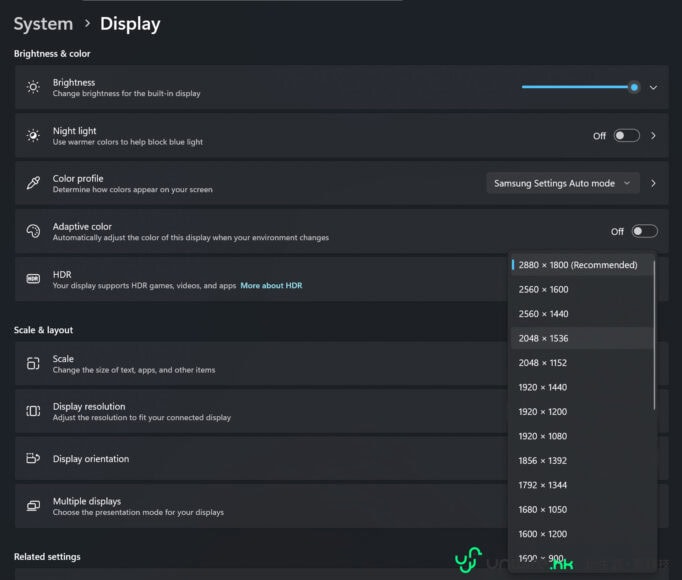682x580 pixels.
Task: Click the Color profile row label
Action: (78, 178)
